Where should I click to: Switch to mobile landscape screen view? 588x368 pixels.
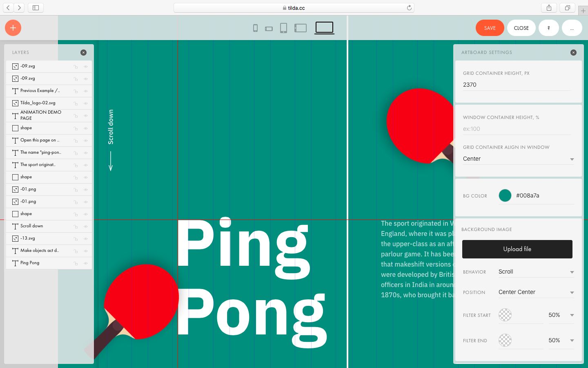tap(269, 29)
